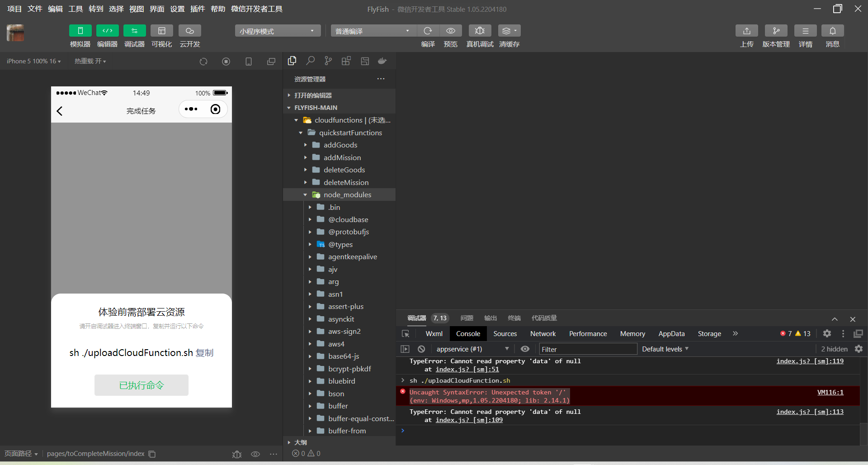Clear the console

(421, 349)
